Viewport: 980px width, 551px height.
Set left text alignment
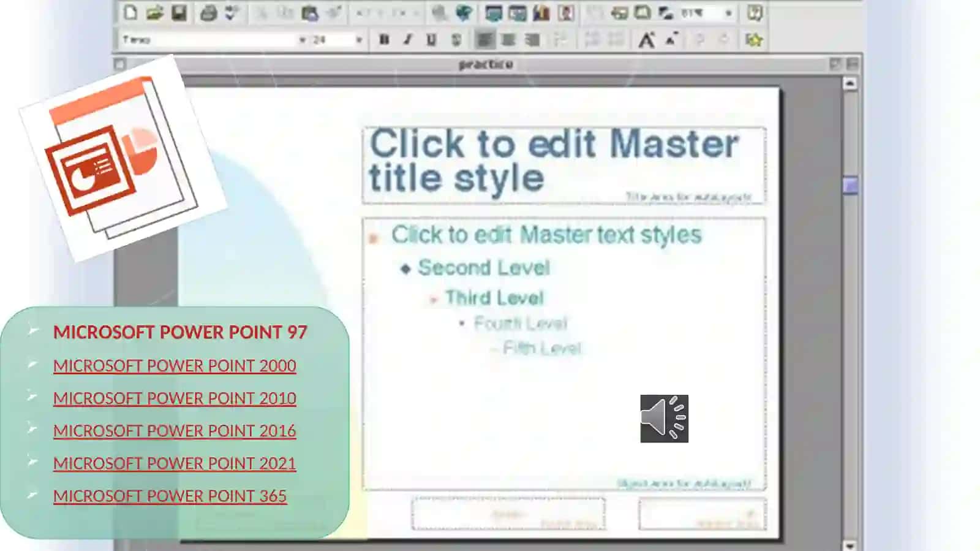pos(484,40)
